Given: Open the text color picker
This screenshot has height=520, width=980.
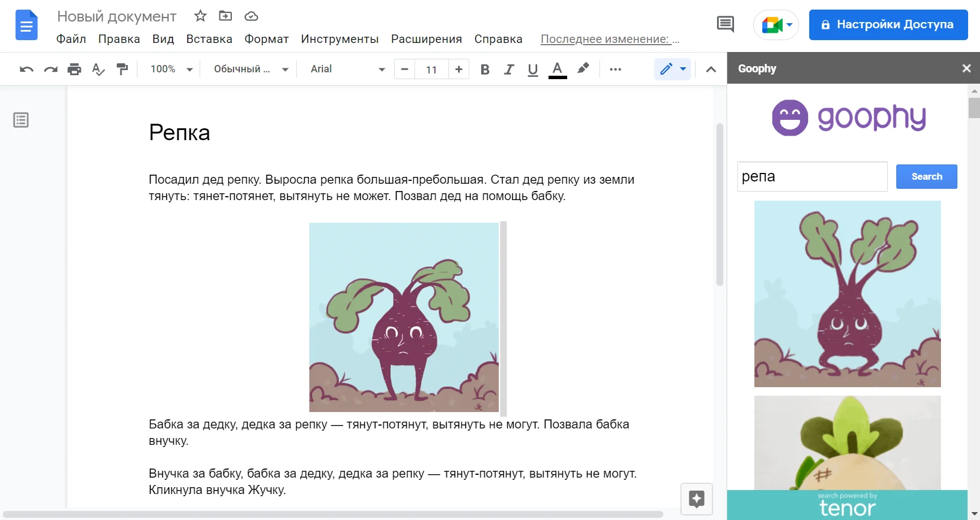Looking at the screenshot, I should pos(558,70).
